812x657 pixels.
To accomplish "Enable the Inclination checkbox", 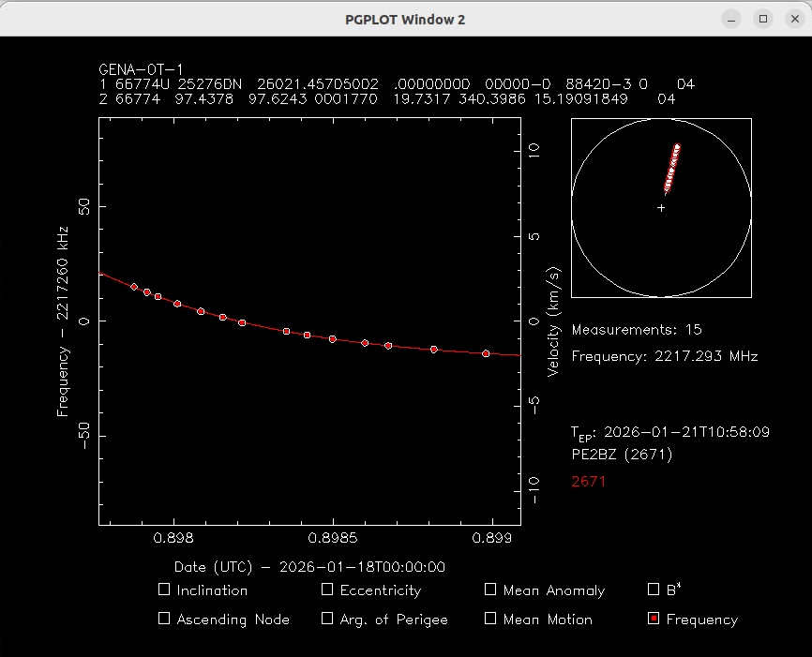I will click(x=164, y=590).
